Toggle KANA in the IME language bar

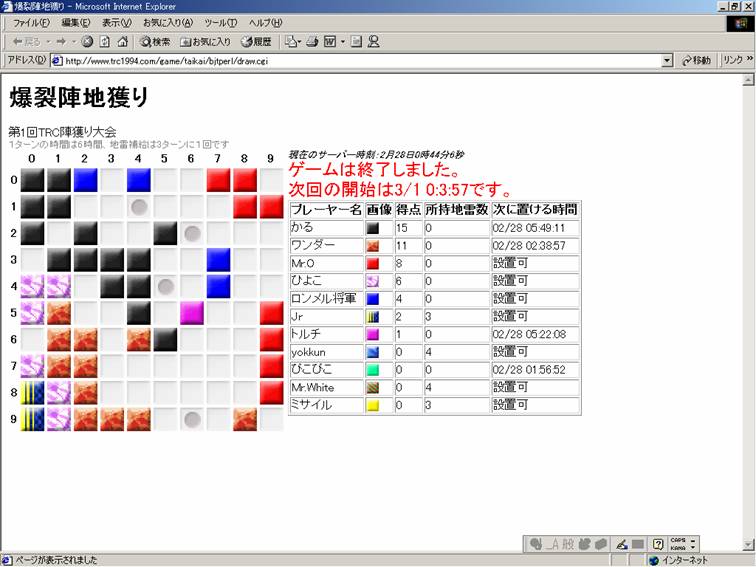677,548
